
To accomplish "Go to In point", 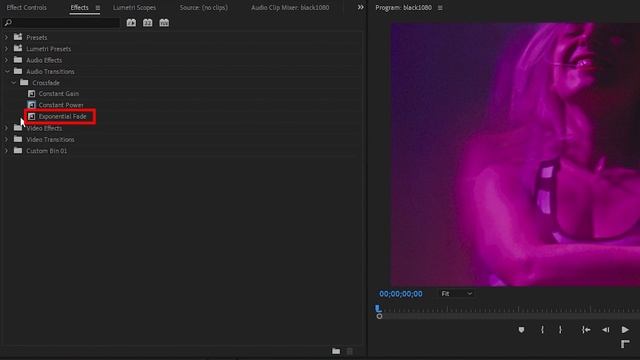I will point(586,329).
